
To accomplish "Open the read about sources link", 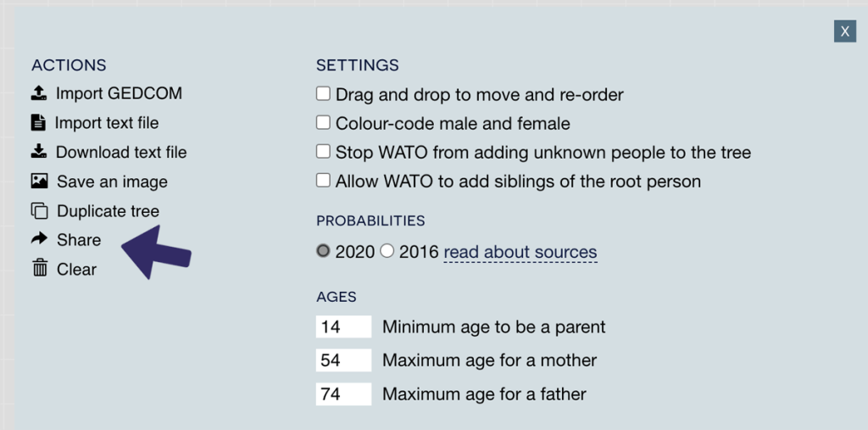I will (x=520, y=252).
